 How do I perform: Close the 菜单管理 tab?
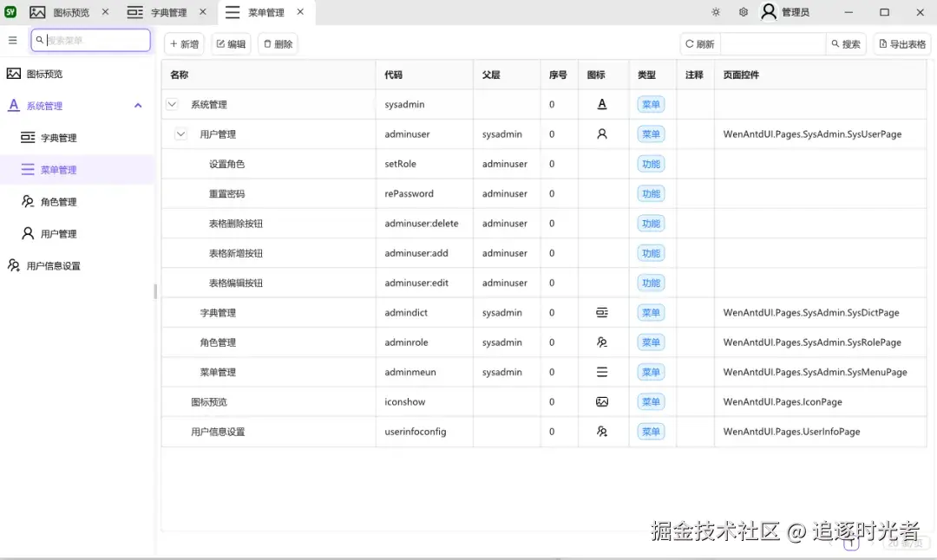click(x=300, y=11)
